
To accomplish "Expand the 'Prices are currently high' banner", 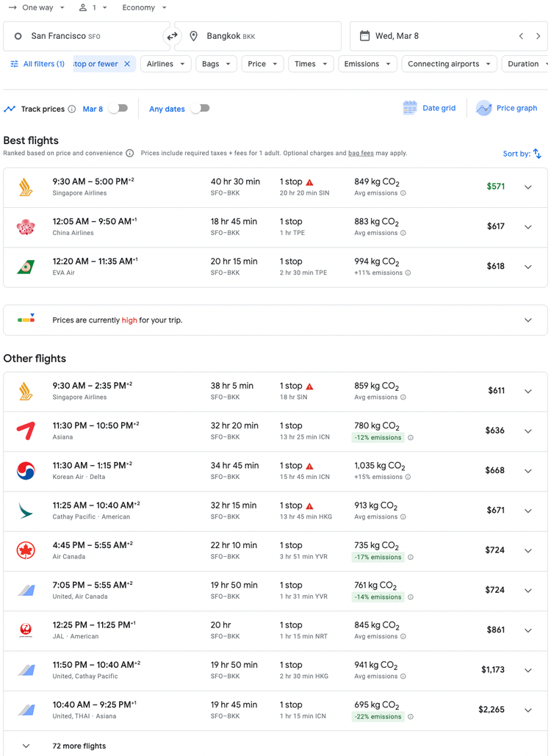I will tap(527, 320).
